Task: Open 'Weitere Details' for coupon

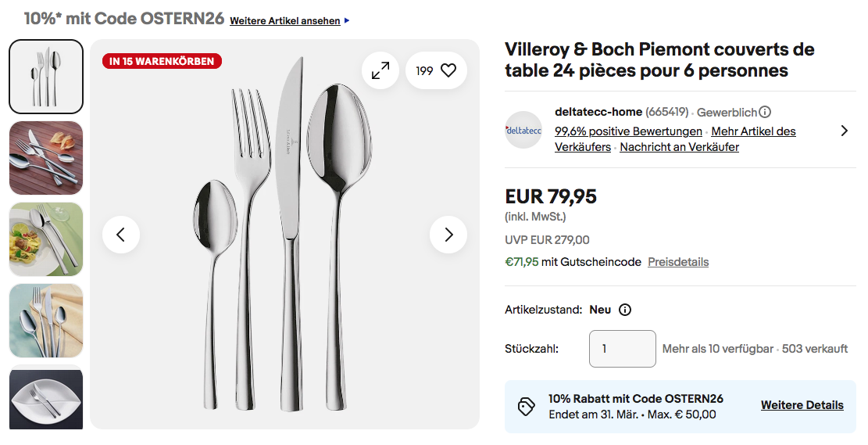Action: pos(802,405)
